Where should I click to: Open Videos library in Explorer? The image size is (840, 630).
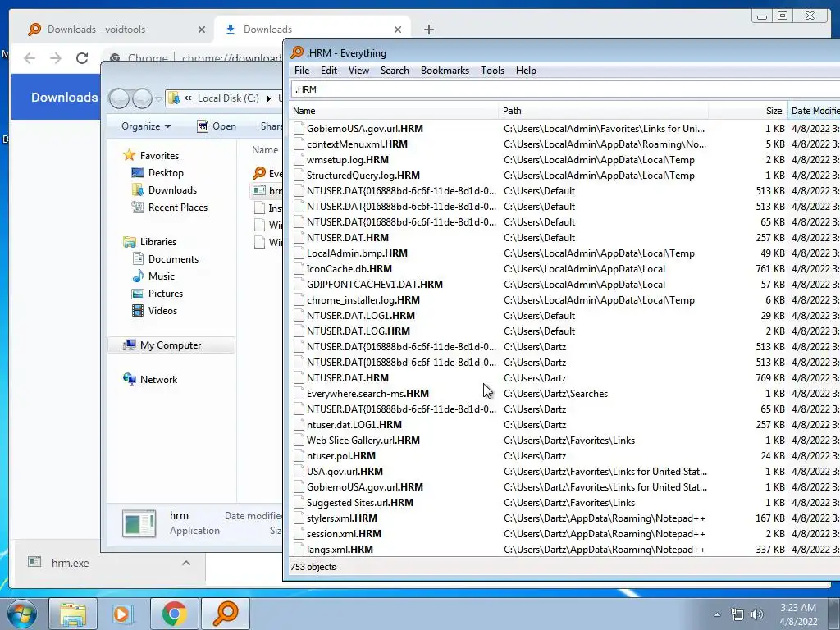point(162,311)
